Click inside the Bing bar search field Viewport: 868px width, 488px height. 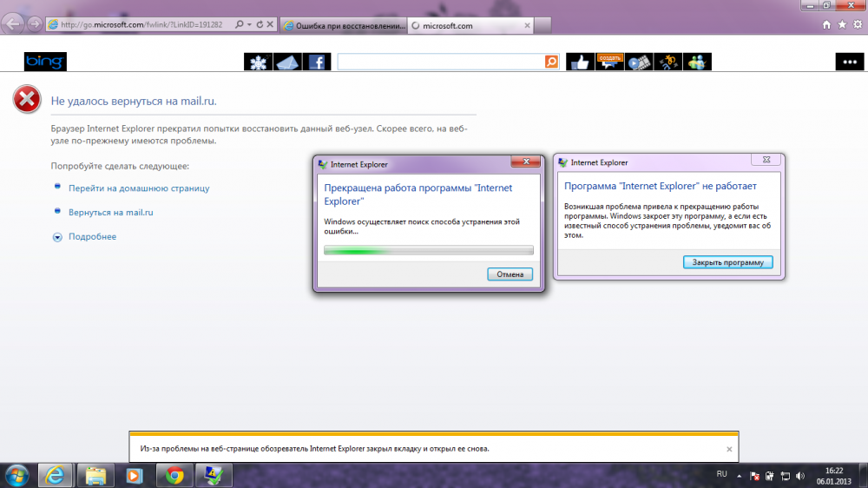[441, 62]
